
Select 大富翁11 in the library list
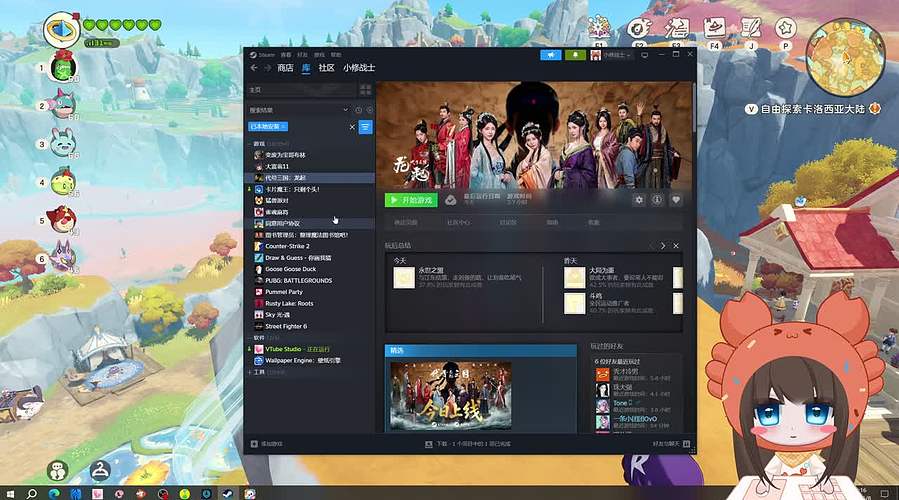click(310, 166)
